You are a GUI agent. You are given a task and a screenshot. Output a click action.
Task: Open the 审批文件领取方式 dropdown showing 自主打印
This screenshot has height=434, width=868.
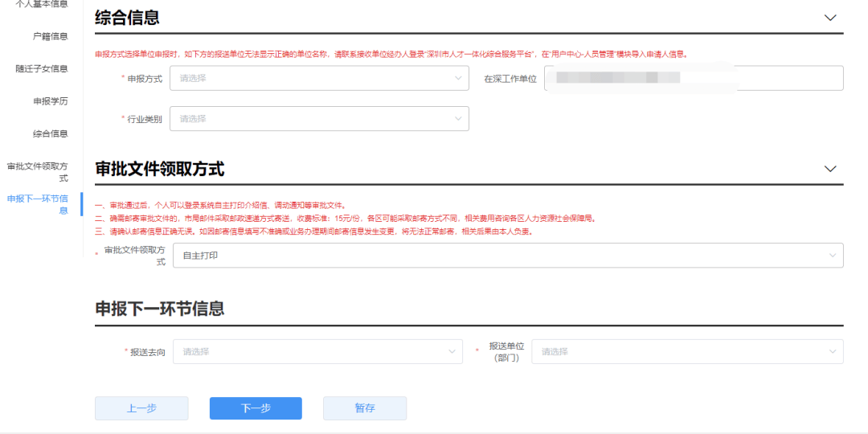pyautogui.click(x=508, y=256)
